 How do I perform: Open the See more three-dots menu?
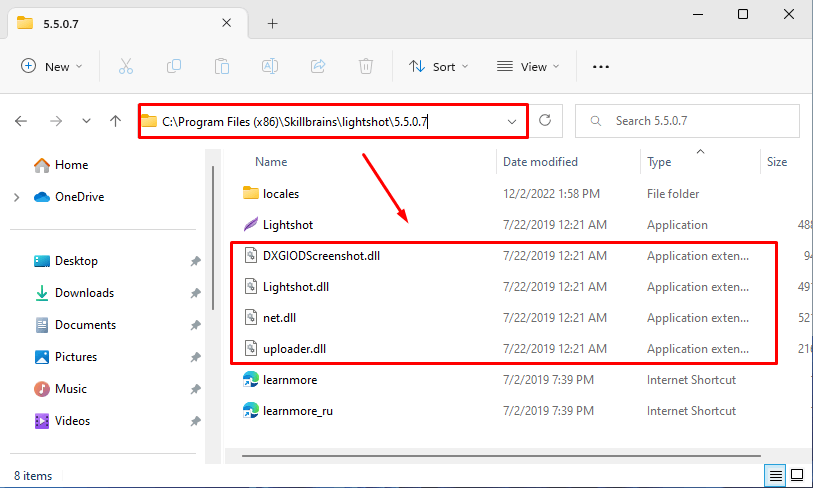click(600, 67)
